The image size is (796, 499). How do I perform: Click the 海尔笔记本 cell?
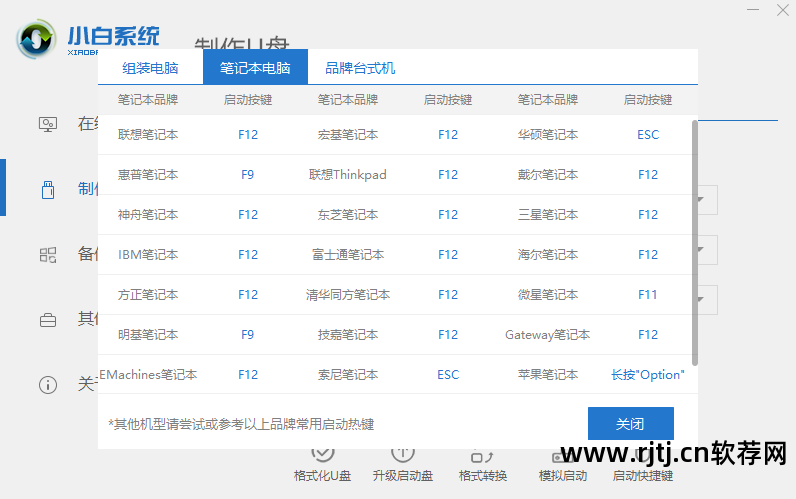(x=548, y=254)
